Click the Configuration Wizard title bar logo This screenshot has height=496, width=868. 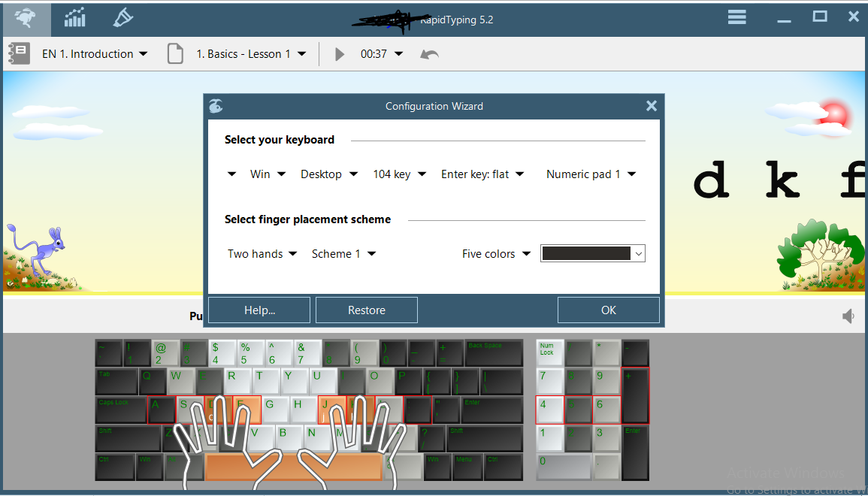click(216, 106)
